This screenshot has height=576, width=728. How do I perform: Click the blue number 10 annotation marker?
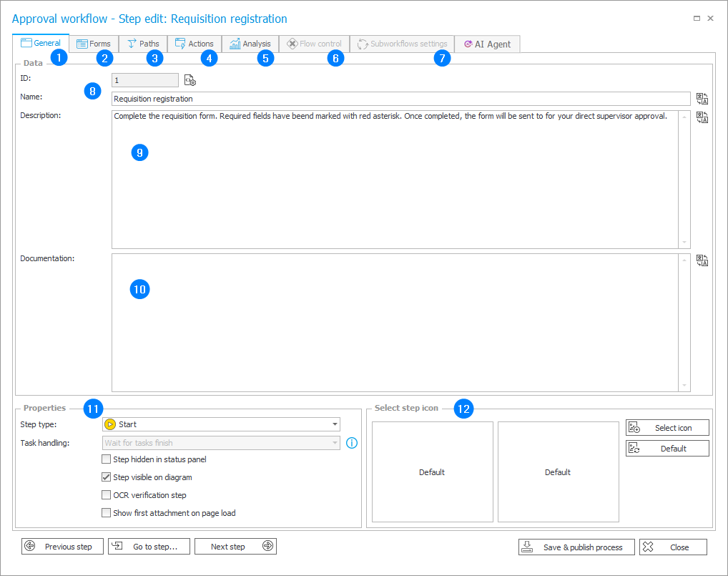coord(140,289)
